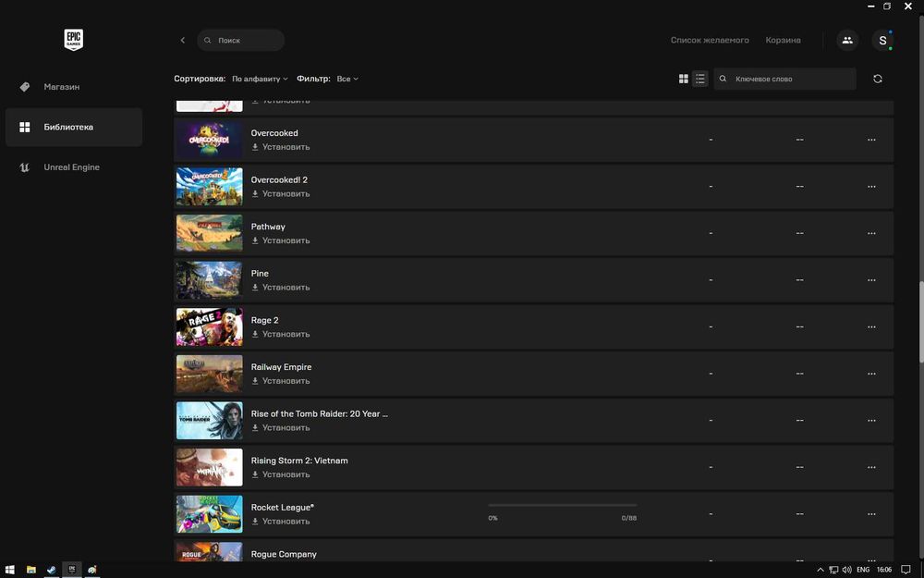Open Steam from the taskbar
924x578 pixels.
point(51,570)
